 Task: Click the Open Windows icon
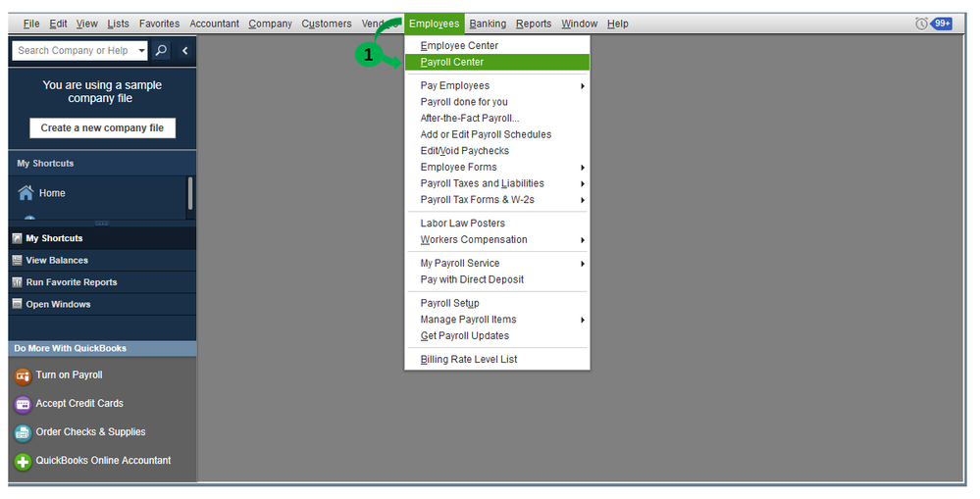click(x=18, y=304)
